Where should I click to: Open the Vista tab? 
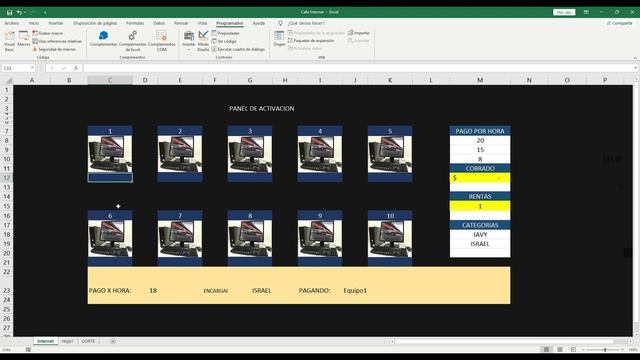point(202,23)
